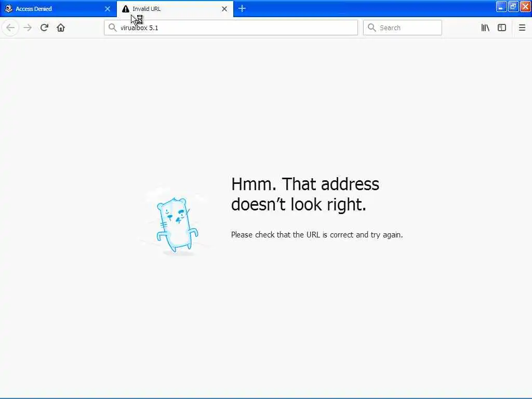Screen dimensions: 532x399
Task: Click the magnifier icon in address bar
Action: (x=112, y=28)
